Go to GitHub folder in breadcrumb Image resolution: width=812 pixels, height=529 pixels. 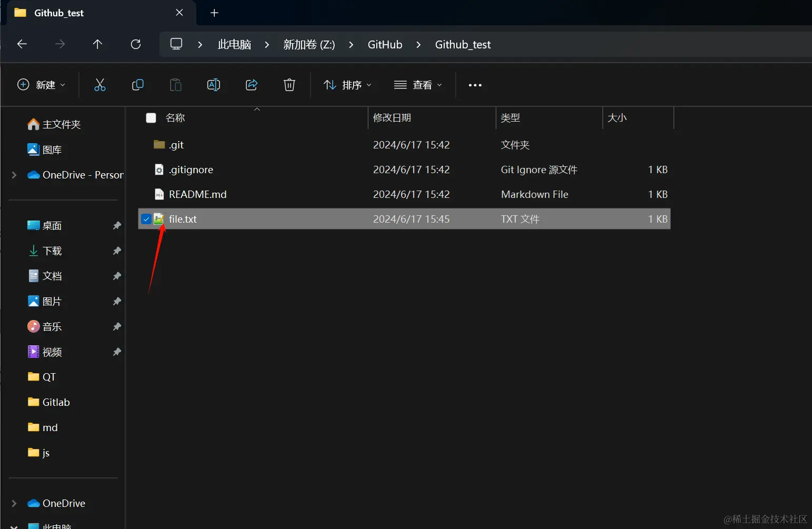click(385, 45)
